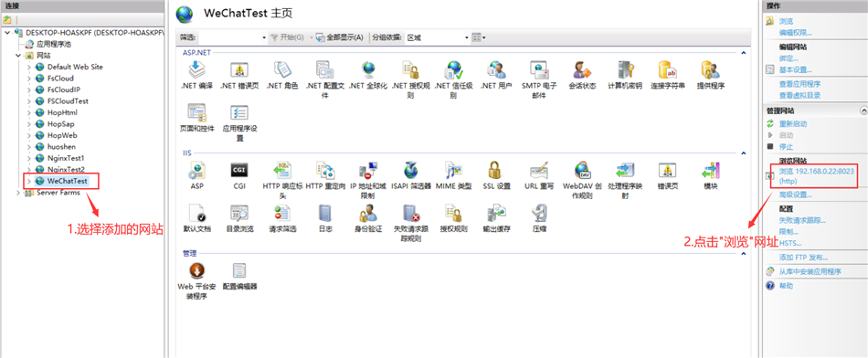Open the 配置编辑器 icon
Image resolution: width=868 pixels, height=358 pixels.
[239, 270]
